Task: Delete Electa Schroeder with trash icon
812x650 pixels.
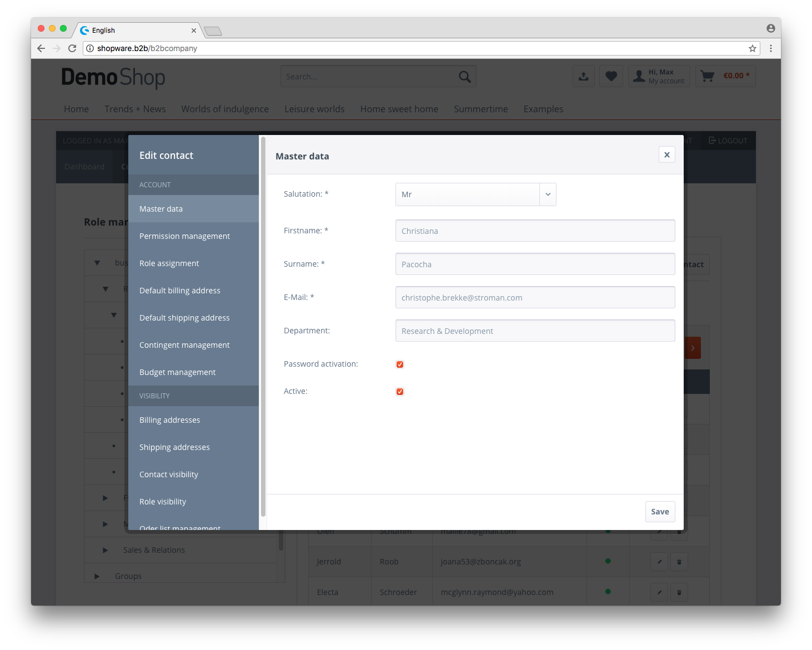Action: pyautogui.click(x=679, y=592)
